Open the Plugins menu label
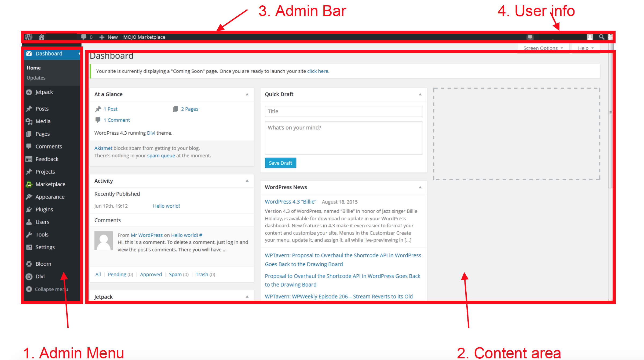The image size is (644, 360). point(44,210)
